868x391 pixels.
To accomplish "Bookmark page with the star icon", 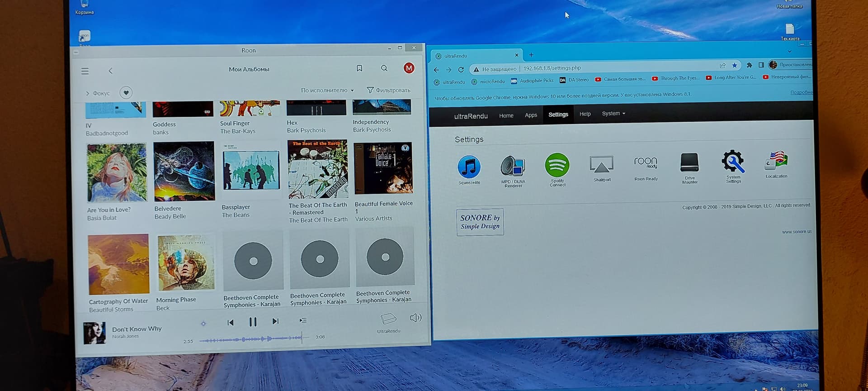I will [x=735, y=65].
